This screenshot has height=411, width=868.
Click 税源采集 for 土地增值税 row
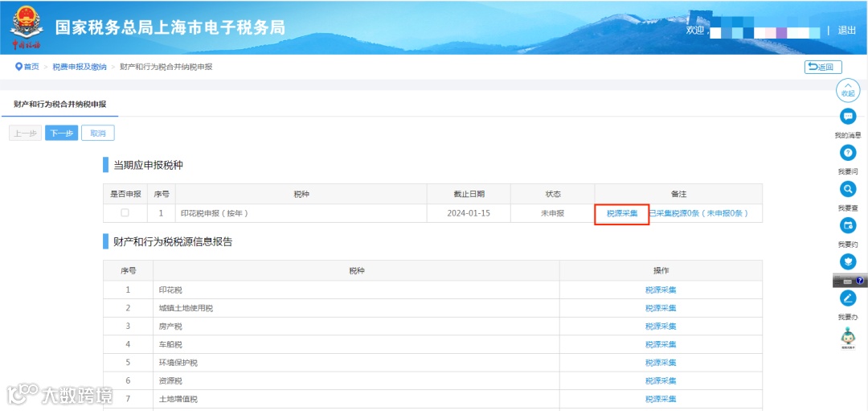pos(661,400)
